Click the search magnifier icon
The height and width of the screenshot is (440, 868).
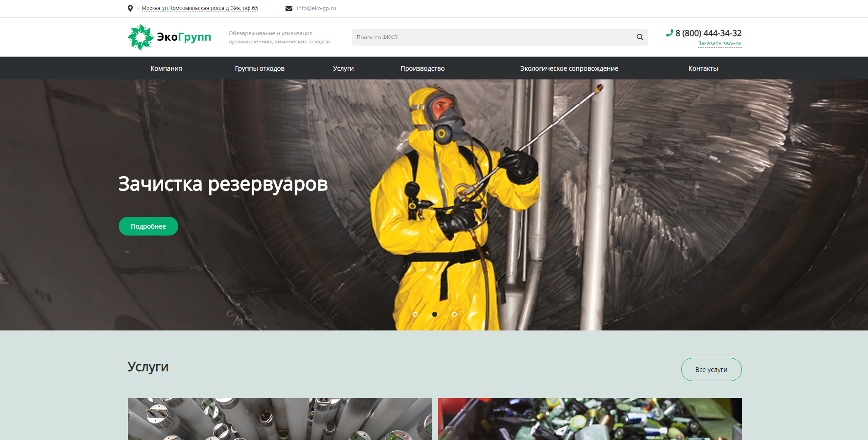click(640, 37)
